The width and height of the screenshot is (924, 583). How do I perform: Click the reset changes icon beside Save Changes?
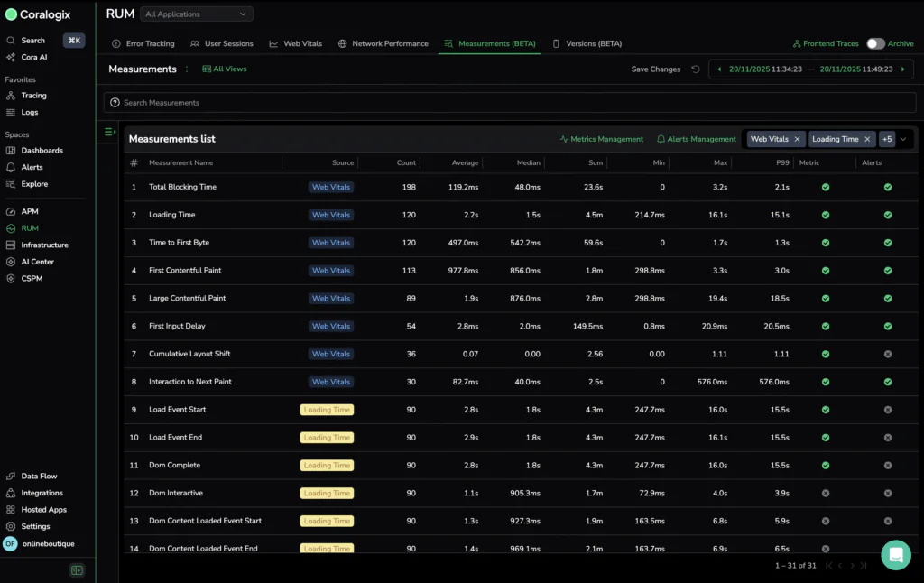pos(695,69)
